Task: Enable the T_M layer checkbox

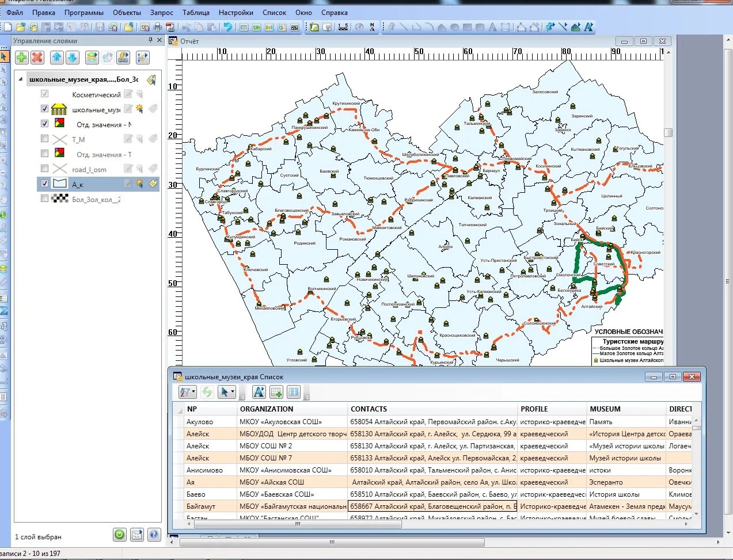Action: click(44, 138)
